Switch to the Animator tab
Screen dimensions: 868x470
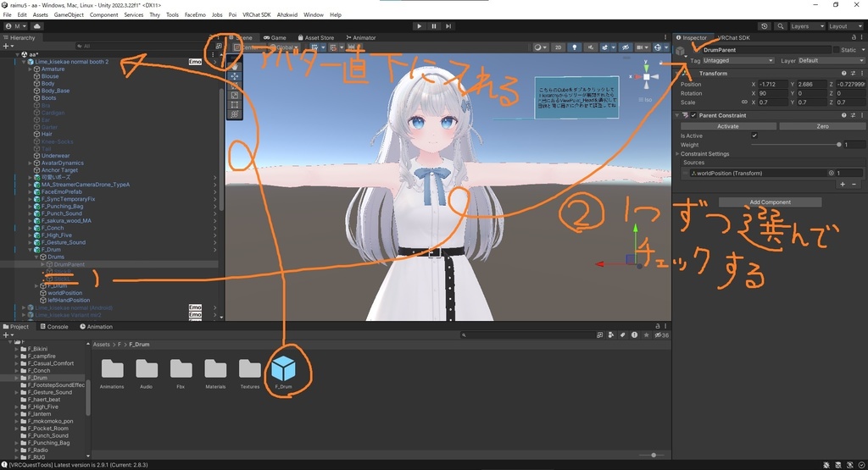(361, 37)
